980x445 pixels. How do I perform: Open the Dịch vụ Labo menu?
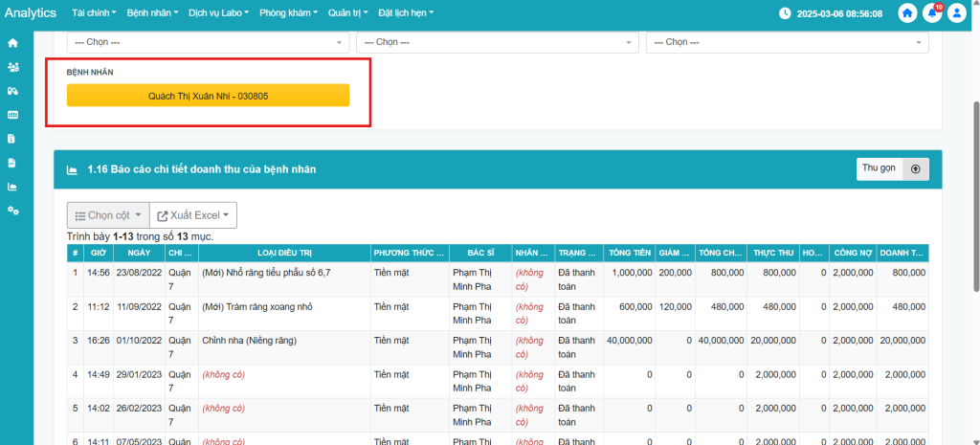coord(218,13)
